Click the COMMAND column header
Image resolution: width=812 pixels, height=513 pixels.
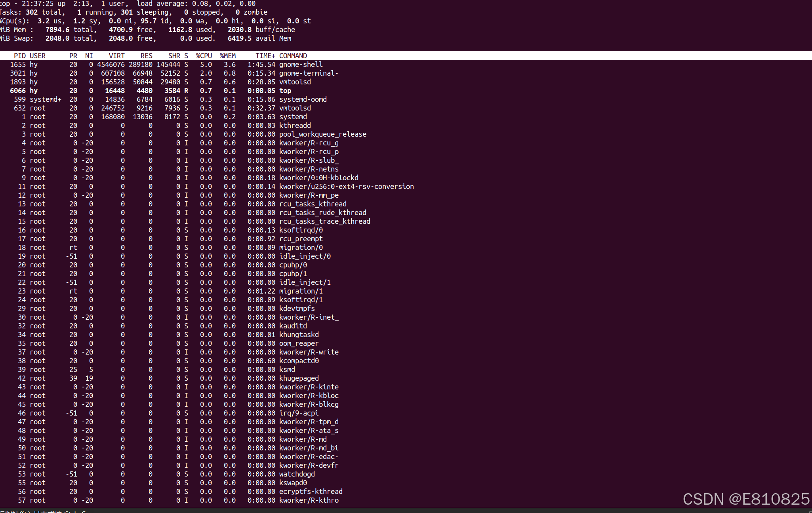coord(293,56)
